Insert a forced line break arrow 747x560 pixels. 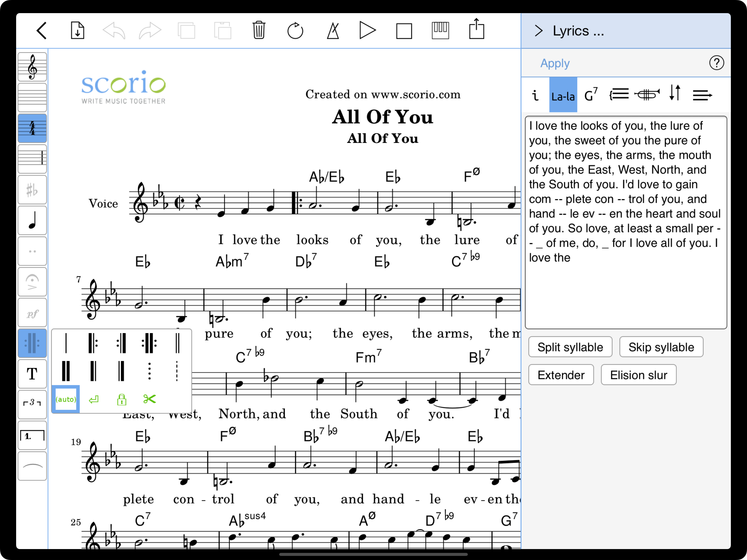(x=94, y=399)
